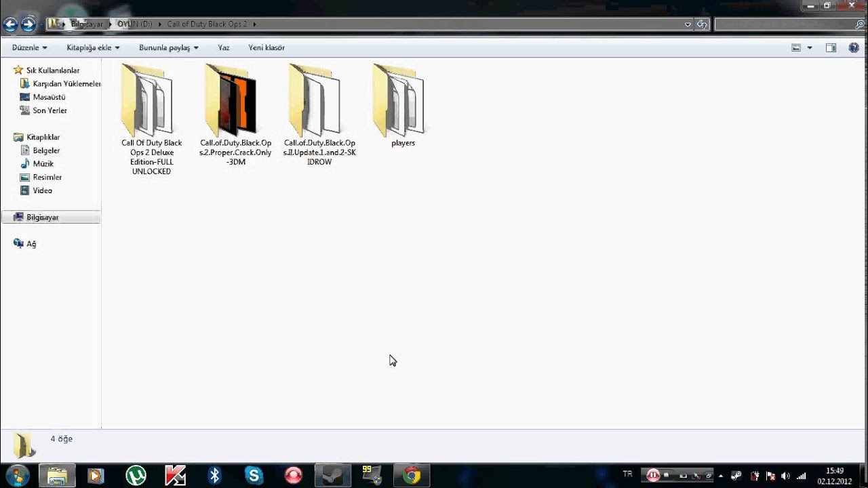The image size is (868, 488).
Task: Stop recording with the stop button
Action: [667, 476]
